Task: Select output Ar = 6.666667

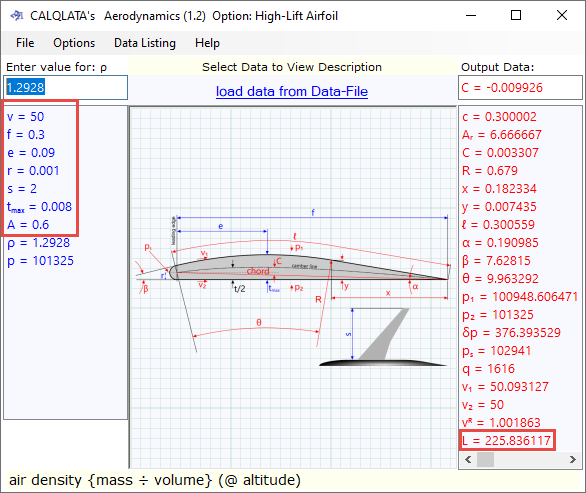Action: 502,135
